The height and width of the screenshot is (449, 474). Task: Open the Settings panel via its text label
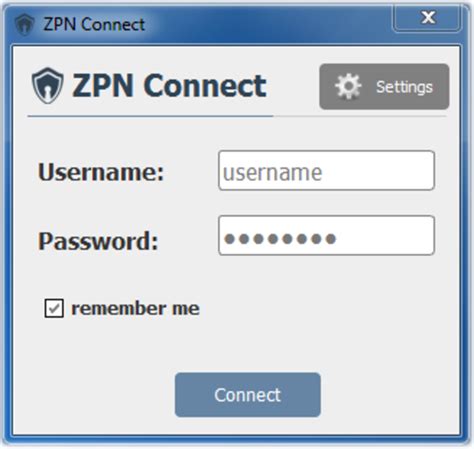click(404, 87)
